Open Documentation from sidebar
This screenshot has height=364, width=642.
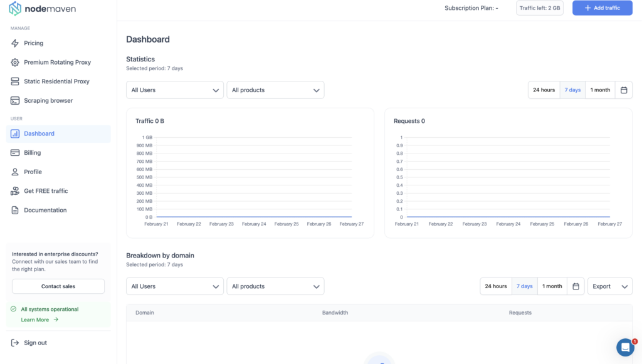(x=58, y=211)
